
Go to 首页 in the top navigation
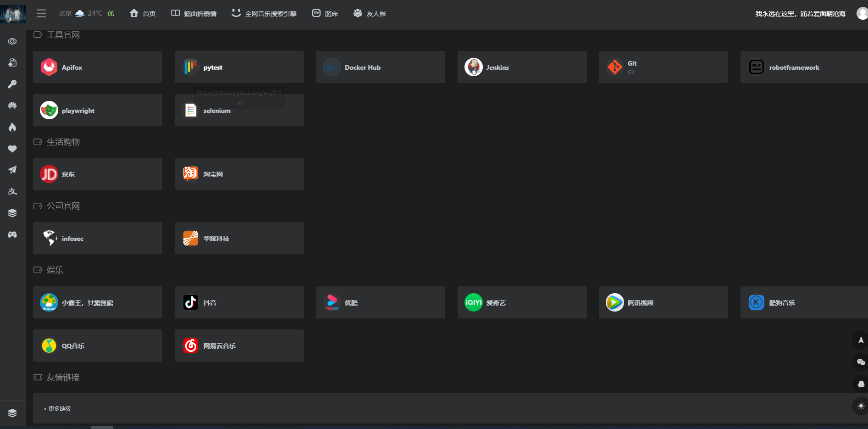(x=143, y=13)
